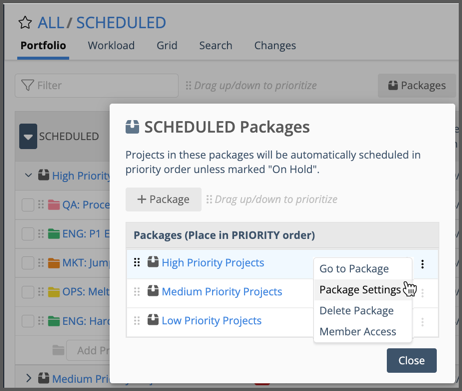Screen dimensions: 462x391
Task: Tick the checkbox for OPS project row
Action: [x=28, y=292]
